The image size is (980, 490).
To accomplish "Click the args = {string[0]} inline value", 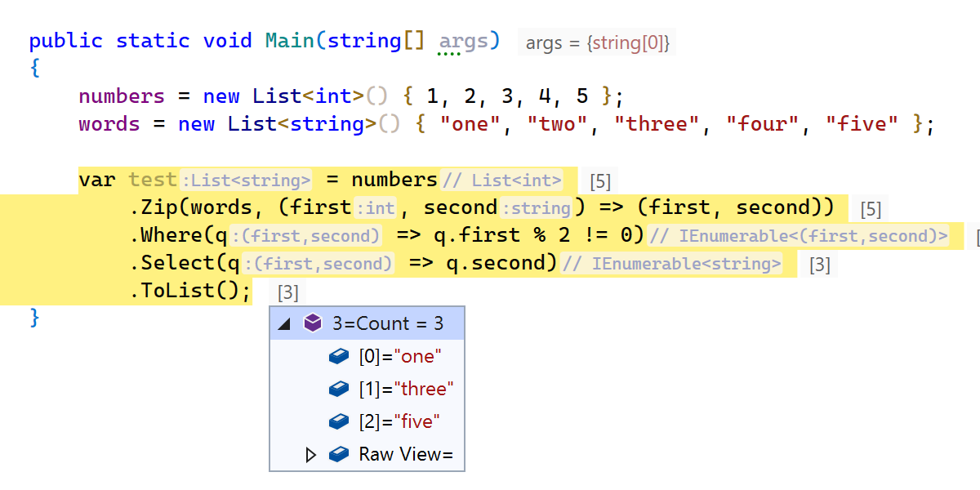I will [598, 43].
